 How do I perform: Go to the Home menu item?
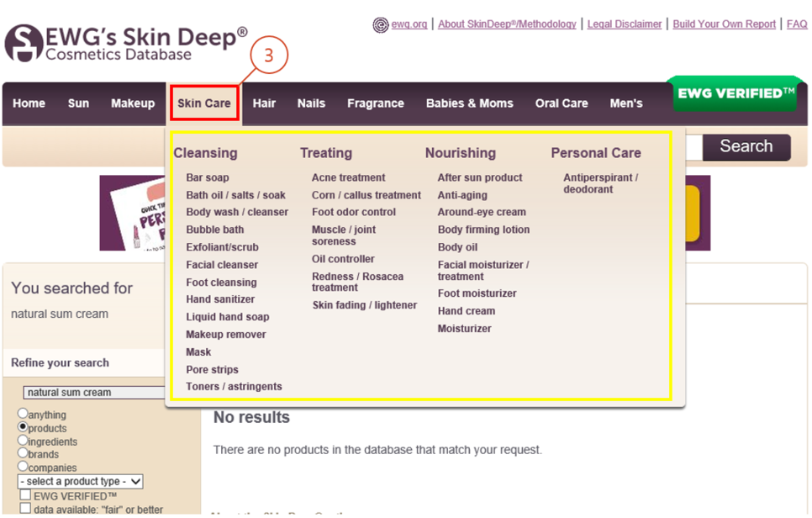tap(29, 103)
